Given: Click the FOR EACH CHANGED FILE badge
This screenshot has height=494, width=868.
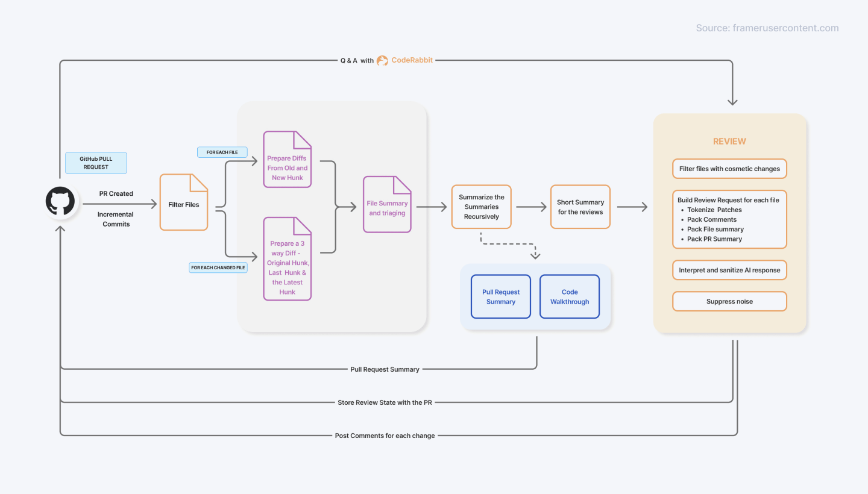Looking at the screenshot, I should click(x=218, y=267).
